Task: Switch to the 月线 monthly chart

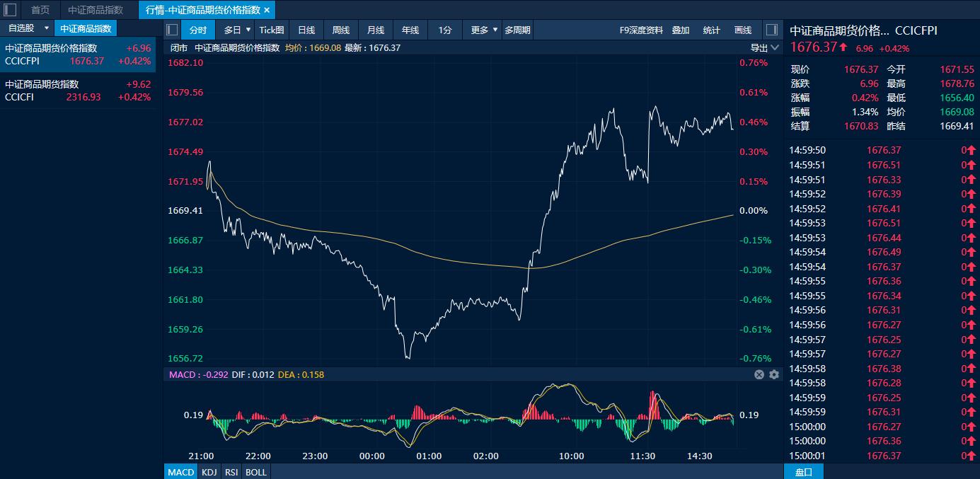Action: point(376,30)
